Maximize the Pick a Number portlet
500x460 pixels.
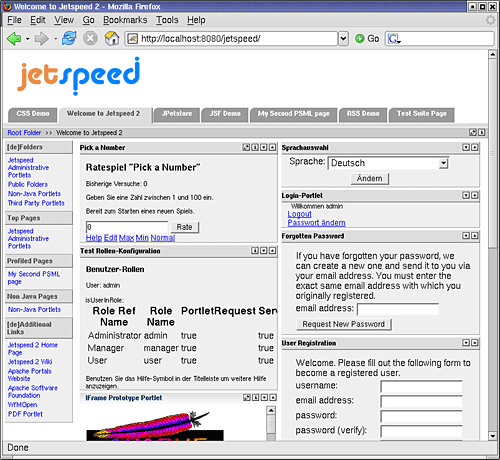pyautogui.click(x=273, y=147)
